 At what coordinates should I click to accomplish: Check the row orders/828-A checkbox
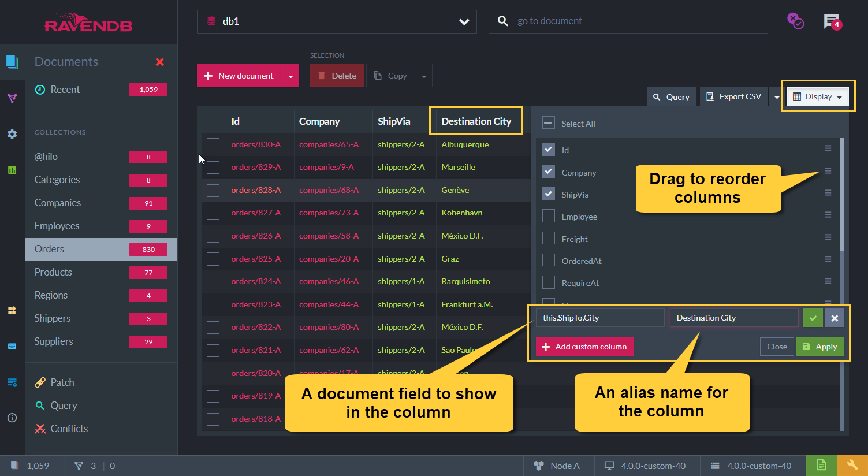(x=213, y=190)
